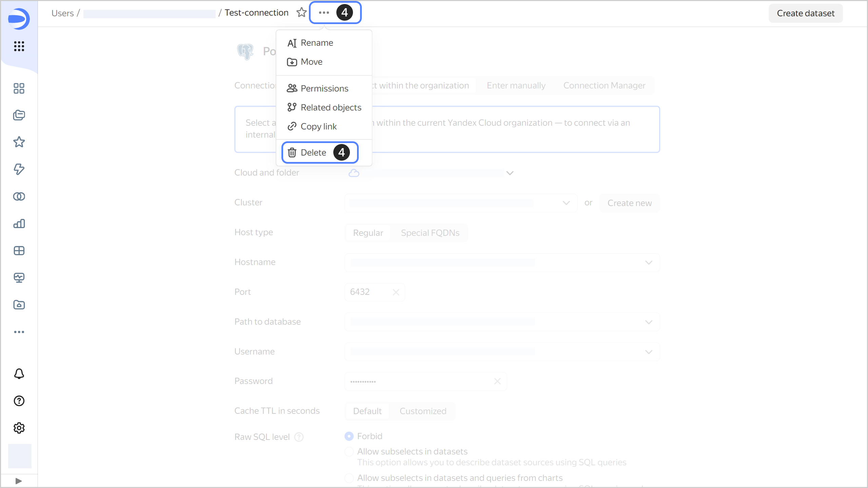Click the Raw SQL level help icon
The image size is (868, 488).
coord(299,437)
